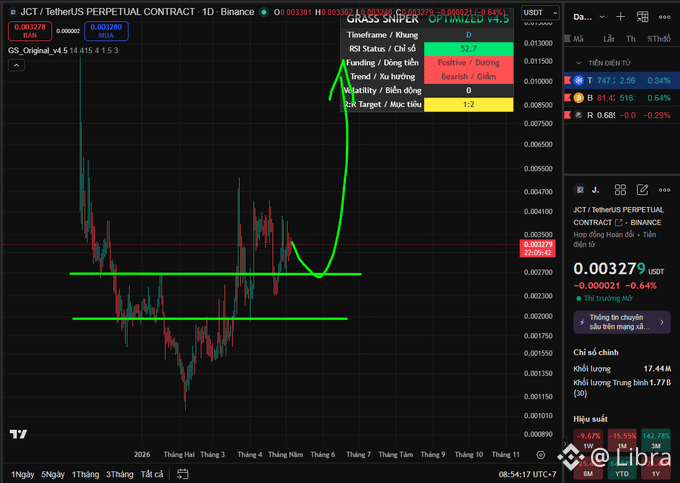Click the Positive / Dương funding cell

click(468, 63)
